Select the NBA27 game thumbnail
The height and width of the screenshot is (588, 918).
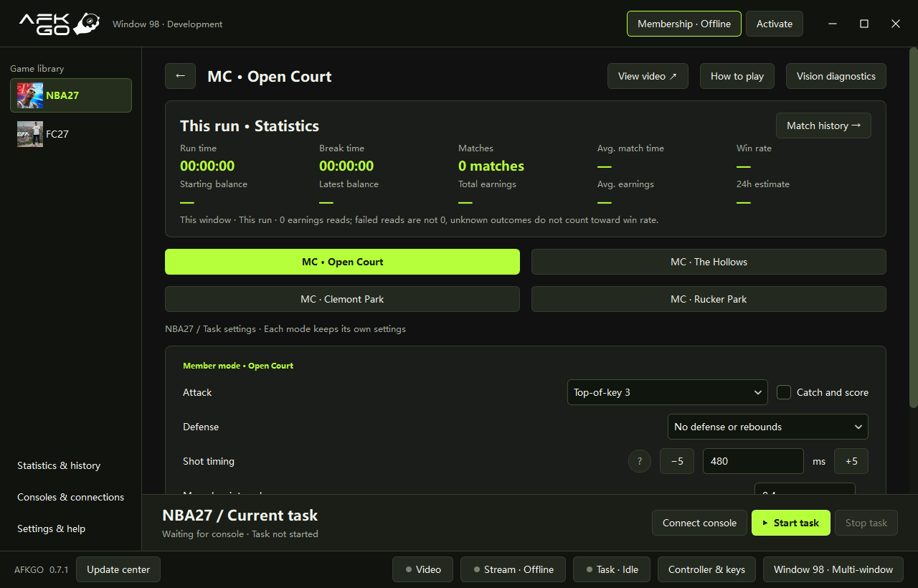coord(30,95)
